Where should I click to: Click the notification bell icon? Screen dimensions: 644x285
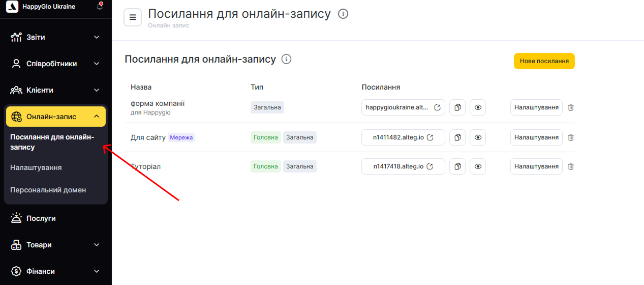click(x=100, y=7)
